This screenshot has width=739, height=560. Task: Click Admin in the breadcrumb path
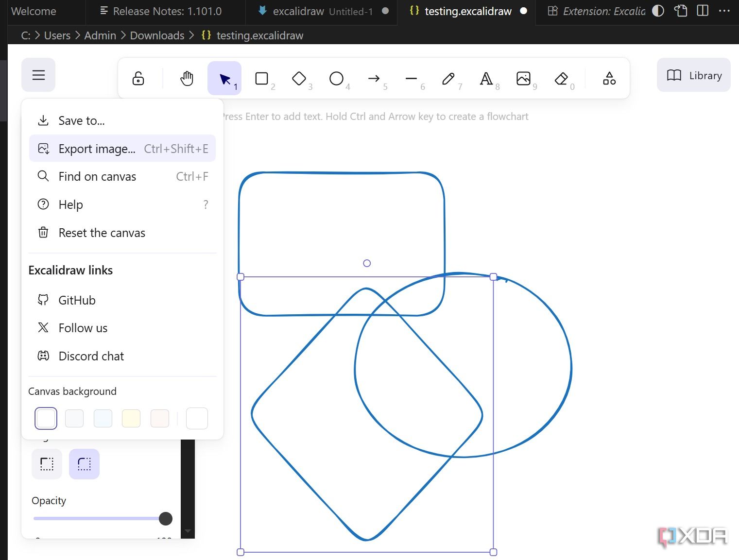coord(100,35)
